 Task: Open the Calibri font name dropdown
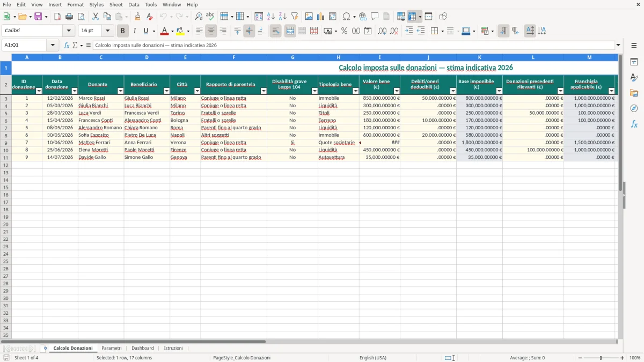click(x=69, y=31)
